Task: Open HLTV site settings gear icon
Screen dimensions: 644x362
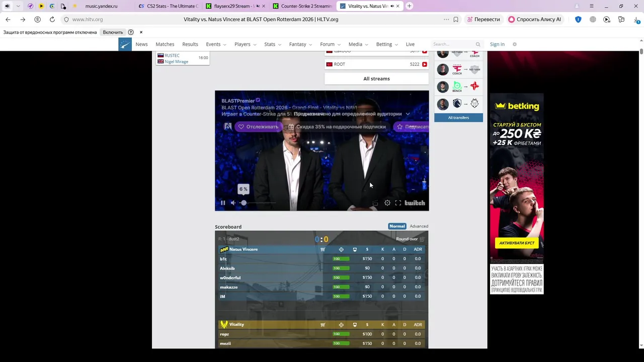Action: click(514, 44)
